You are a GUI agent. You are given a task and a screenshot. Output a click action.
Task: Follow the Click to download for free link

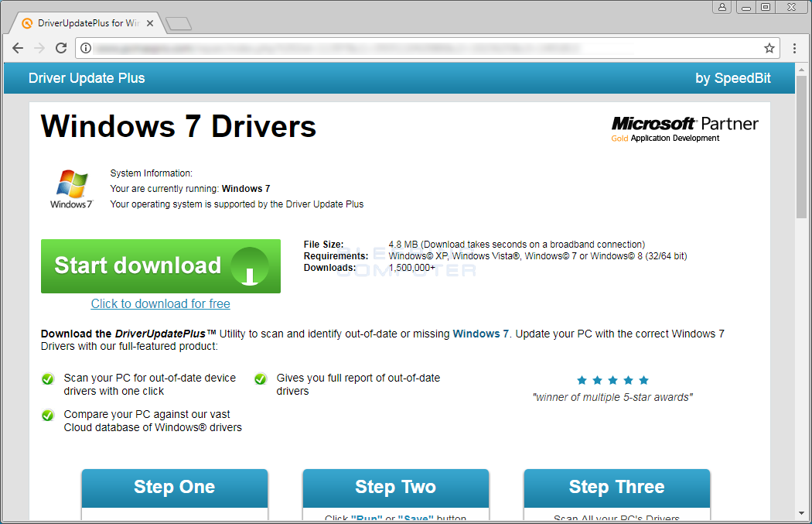click(161, 303)
